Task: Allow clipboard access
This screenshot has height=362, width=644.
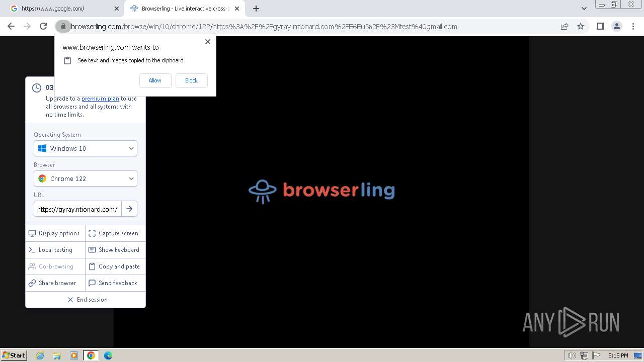Action: pos(155,80)
